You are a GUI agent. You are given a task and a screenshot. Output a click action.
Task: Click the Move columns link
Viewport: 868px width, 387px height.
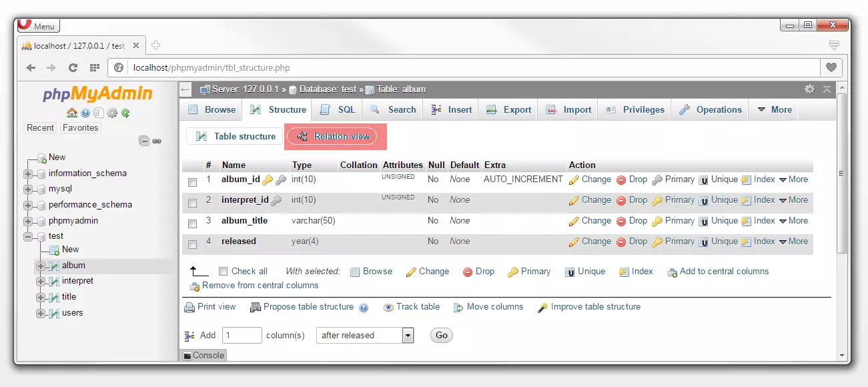pos(488,308)
